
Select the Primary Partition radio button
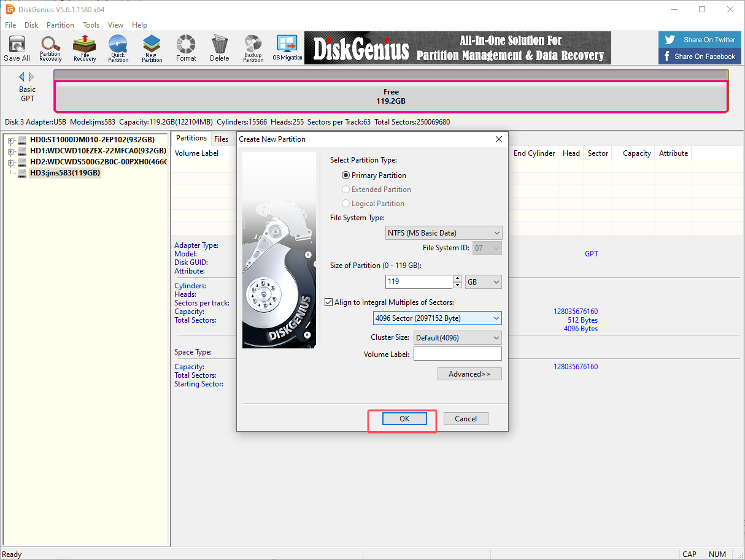click(346, 175)
